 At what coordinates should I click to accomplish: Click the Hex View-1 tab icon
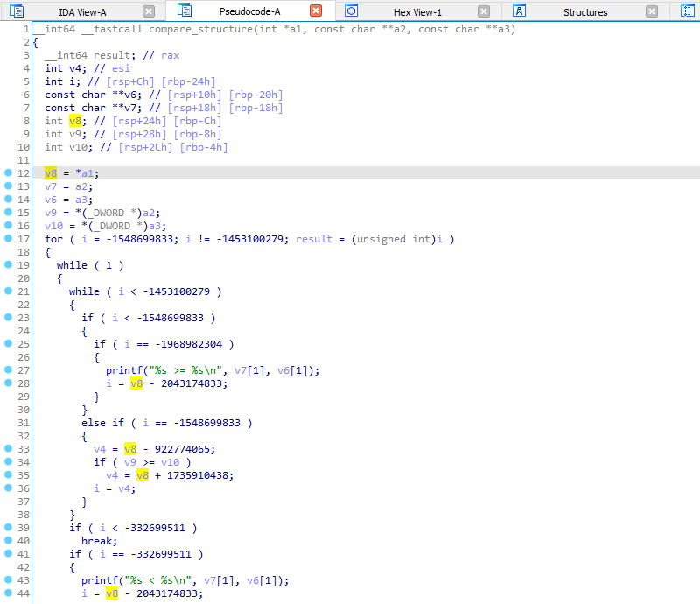pyautogui.click(x=352, y=11)
